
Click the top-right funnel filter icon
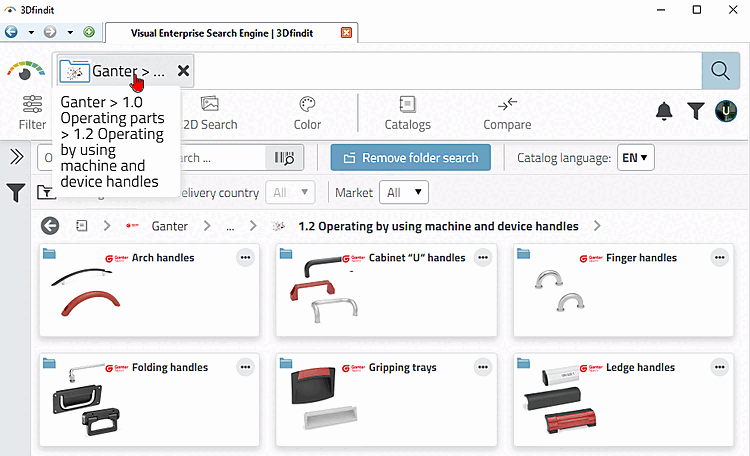(696, 111)
